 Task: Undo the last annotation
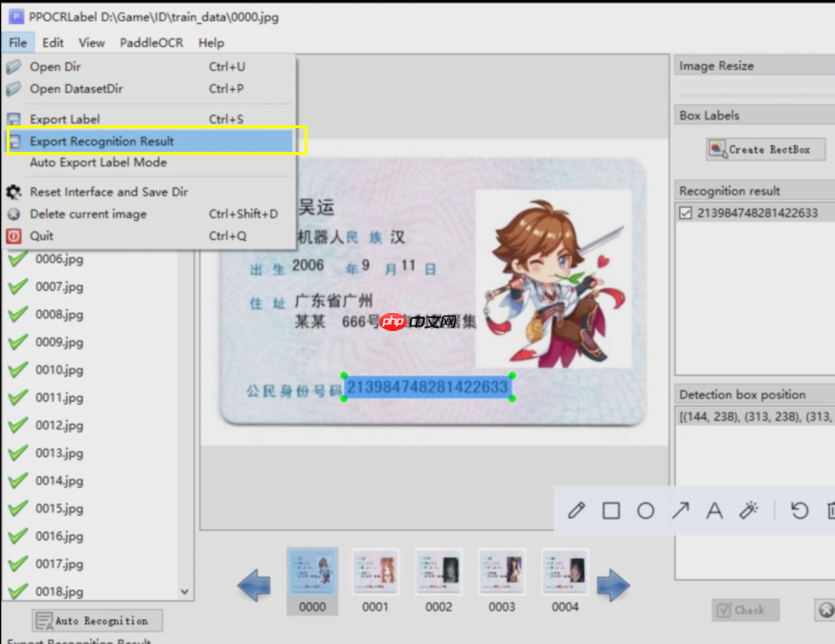click(799, 510)
